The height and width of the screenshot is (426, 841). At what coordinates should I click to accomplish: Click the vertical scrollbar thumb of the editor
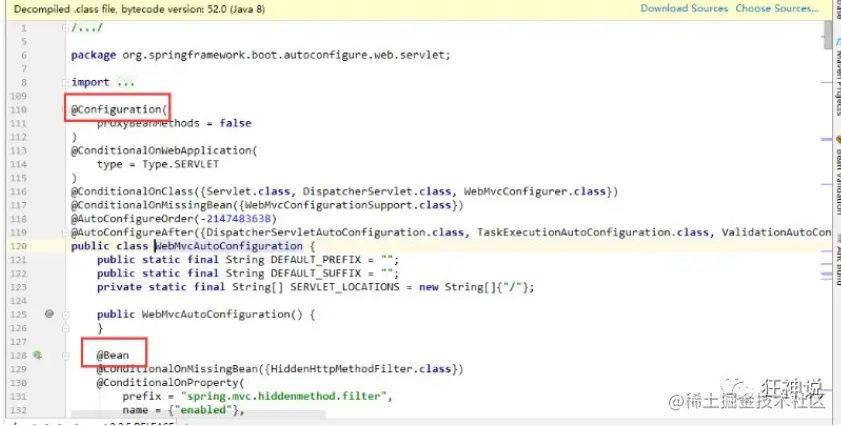828,35
